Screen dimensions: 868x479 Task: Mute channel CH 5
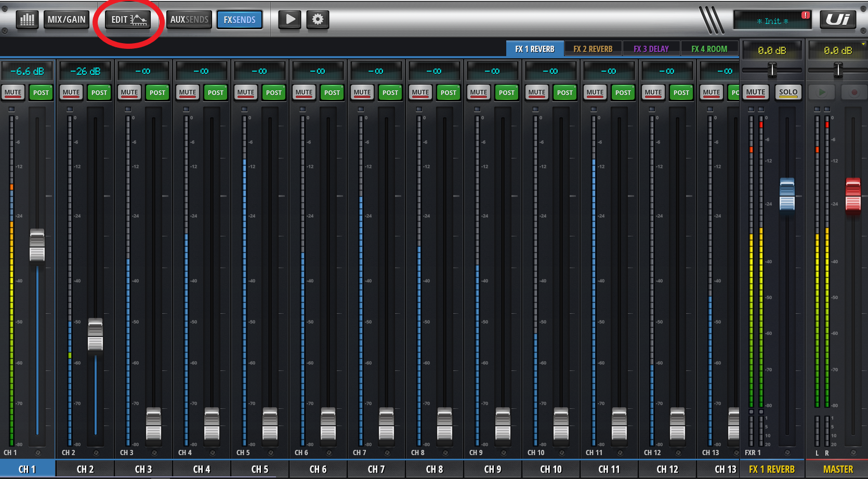coord(246,92)
